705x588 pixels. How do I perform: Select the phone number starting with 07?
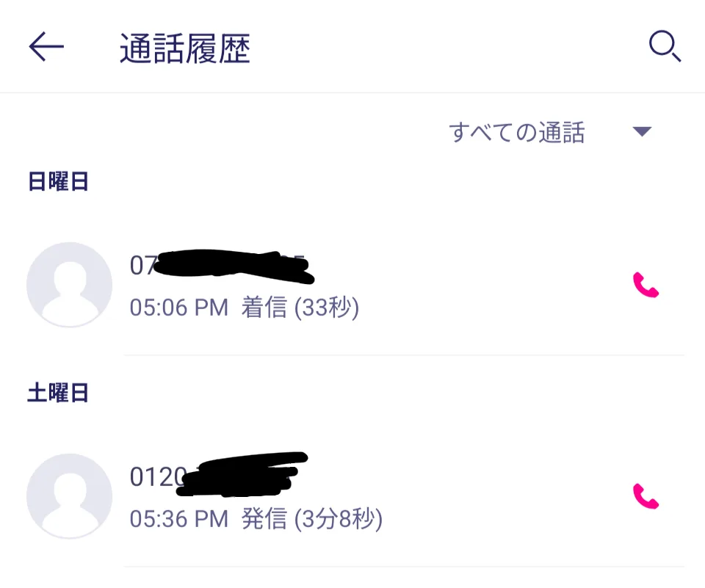(221, 265)
